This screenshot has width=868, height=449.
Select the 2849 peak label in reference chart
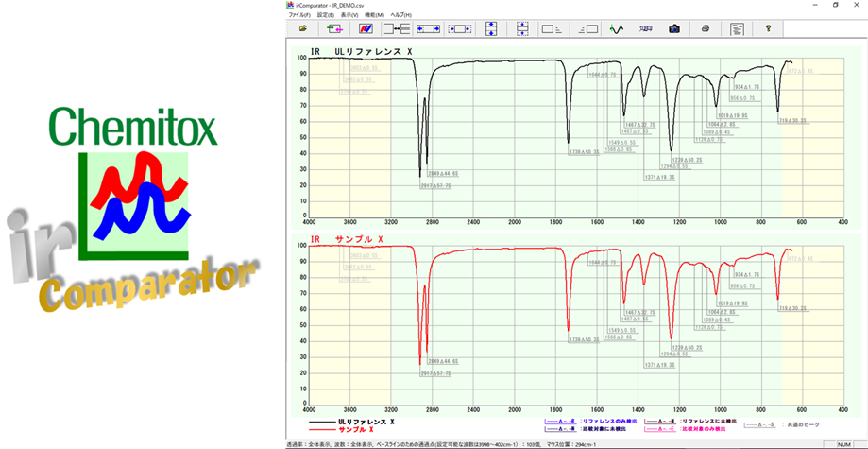pyautogui.click(x=443, y=174)
